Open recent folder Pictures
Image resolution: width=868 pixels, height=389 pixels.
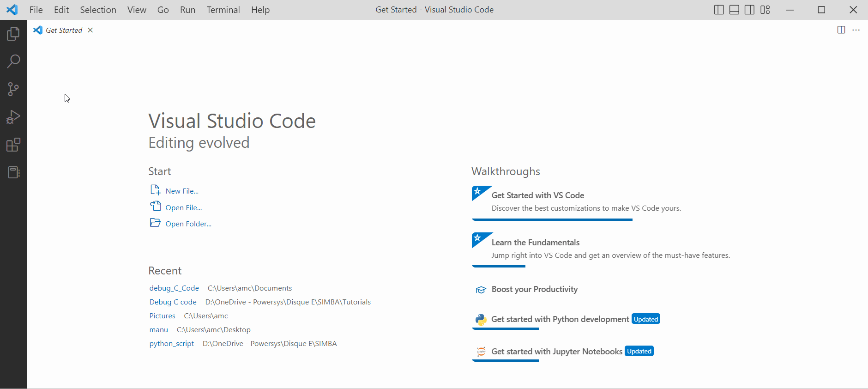(x=163, y=316)
